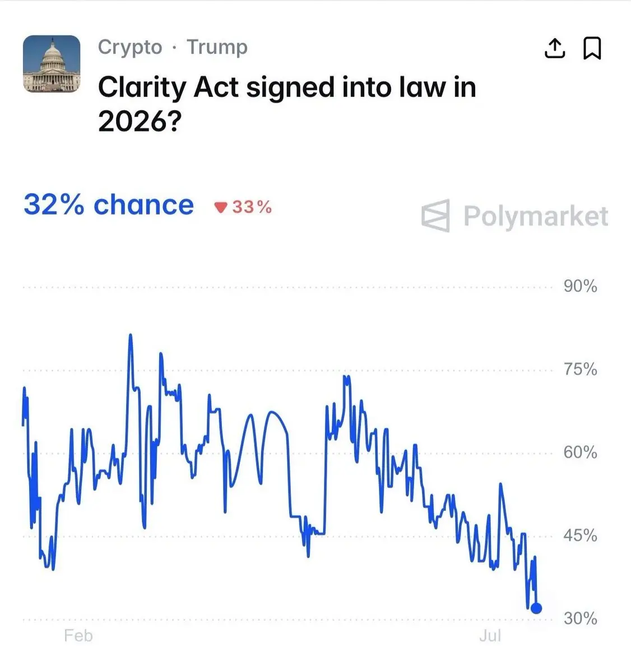631x672 pixels.
Task: Select the 60% axis label
Action: click(x=581, y=452)
